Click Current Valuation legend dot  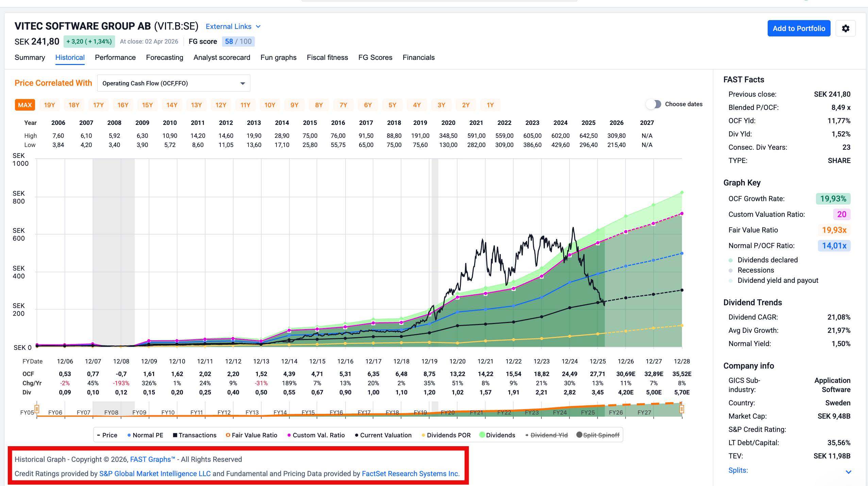click(x=356, y=435)
